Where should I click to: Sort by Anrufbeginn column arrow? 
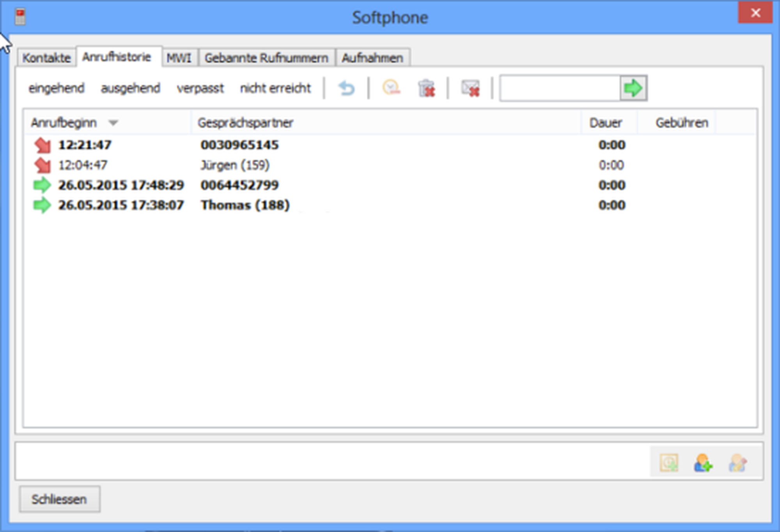113,123
